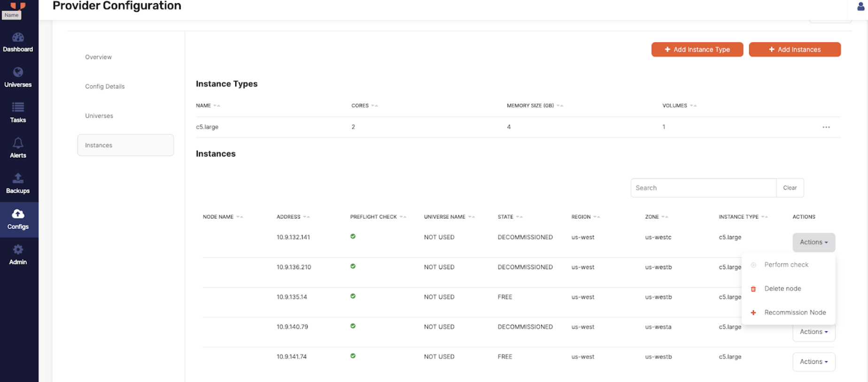Viewport: 868px width, 382px height.
Task: Clear the instance search field
Action: coord(790,188)
